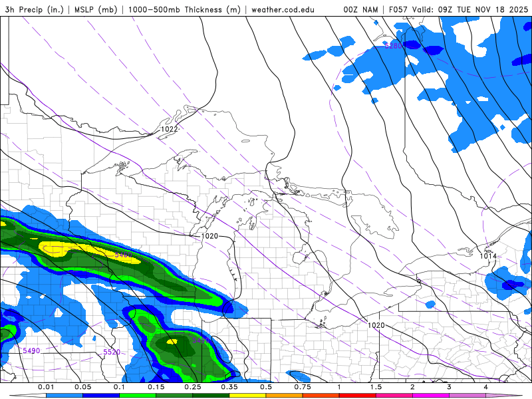This screenshot has width=532, height=399.
Task: Click the 'MSLP (mb)' title text
Action: pos(96,9)
